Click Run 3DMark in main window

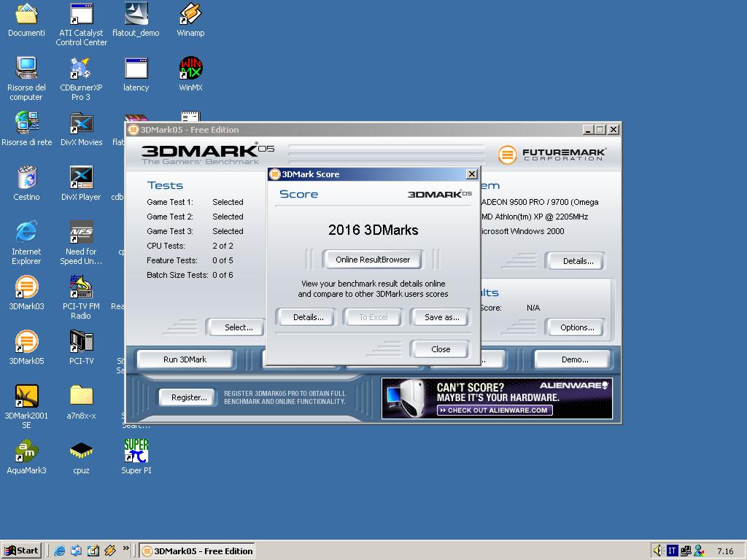coord(185,359)
